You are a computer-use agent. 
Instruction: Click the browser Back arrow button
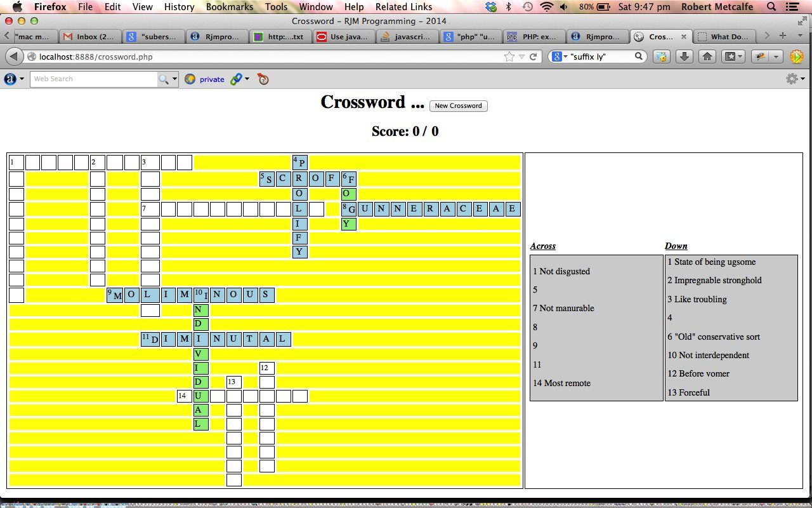click(x=14, y=57)
